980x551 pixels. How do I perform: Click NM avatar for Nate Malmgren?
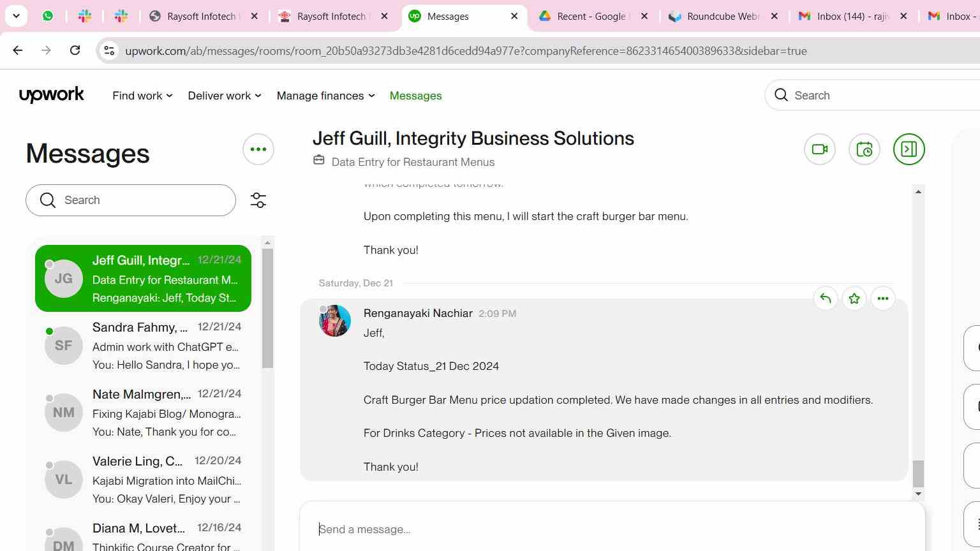click(63, 413)
